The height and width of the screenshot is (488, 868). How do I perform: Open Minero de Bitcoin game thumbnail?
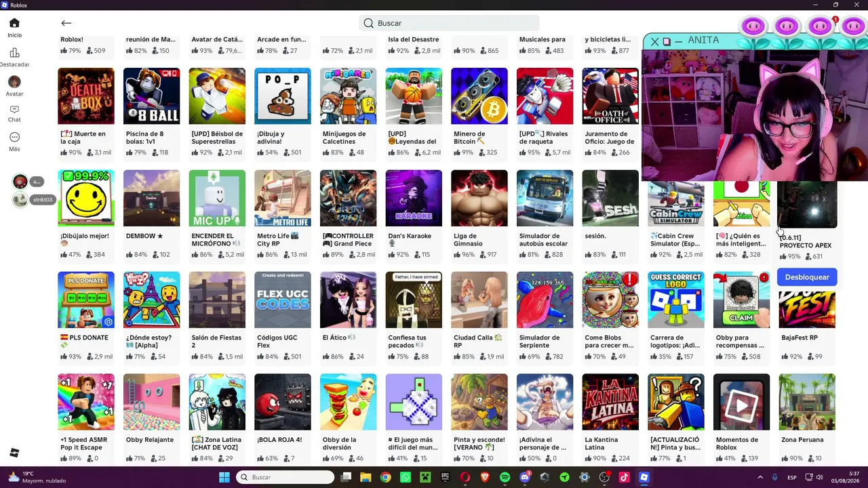pyautogui.click(x=479, y=96)
